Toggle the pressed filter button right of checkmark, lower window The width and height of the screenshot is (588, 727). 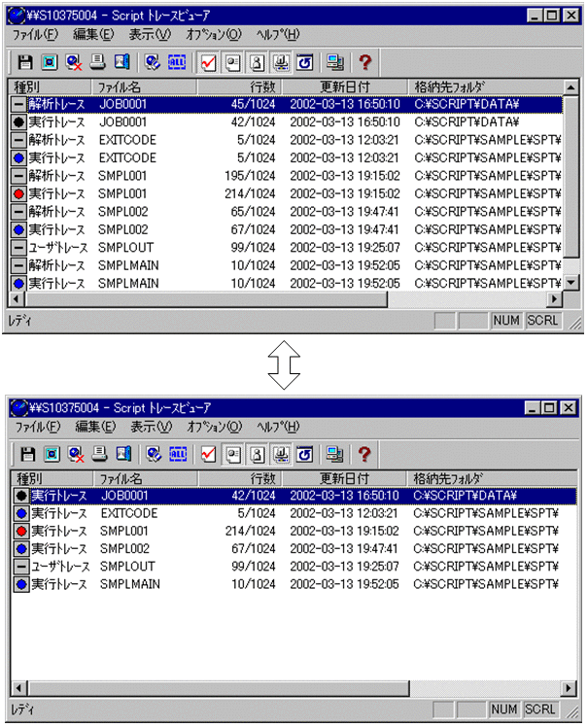click(233, 454)
